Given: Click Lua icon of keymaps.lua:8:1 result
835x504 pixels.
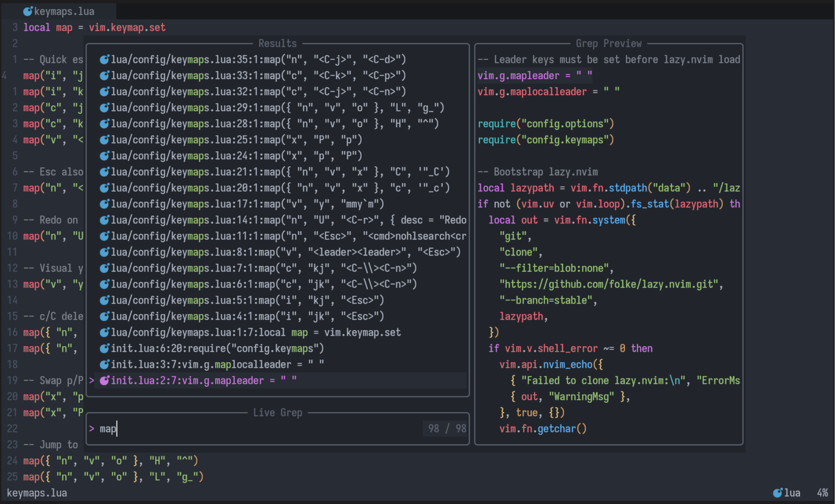Looking at the screenshot, I should [x=104, y=252].
